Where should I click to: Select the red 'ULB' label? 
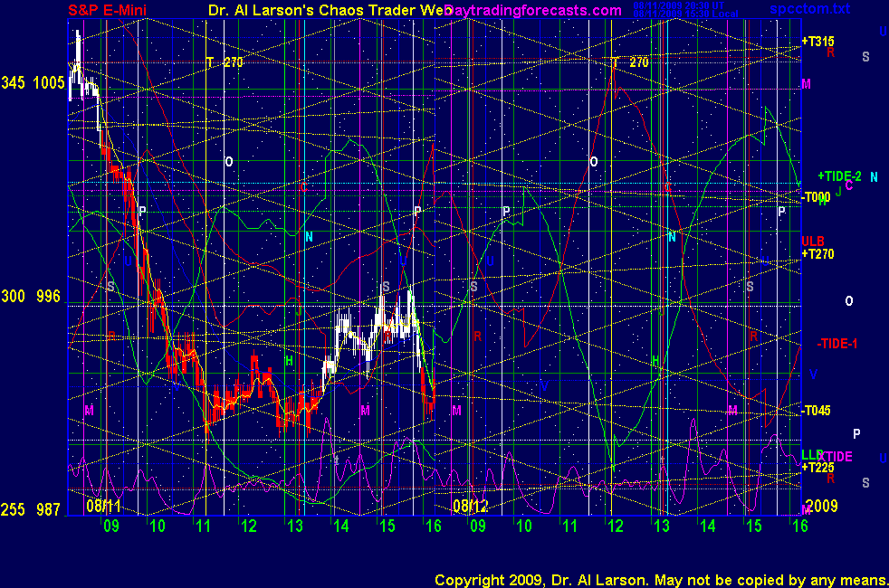(x=812, y=242)
